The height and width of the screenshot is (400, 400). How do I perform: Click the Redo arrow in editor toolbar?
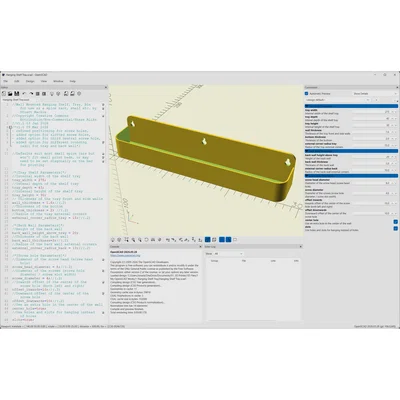(x=31, y=94)
